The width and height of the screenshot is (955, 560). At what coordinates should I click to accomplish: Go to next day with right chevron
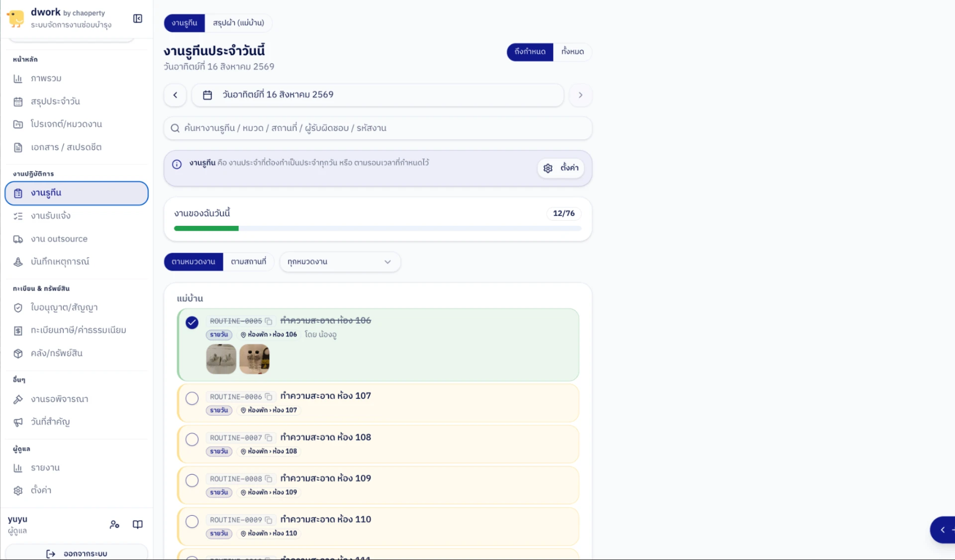tap(580, 95)
